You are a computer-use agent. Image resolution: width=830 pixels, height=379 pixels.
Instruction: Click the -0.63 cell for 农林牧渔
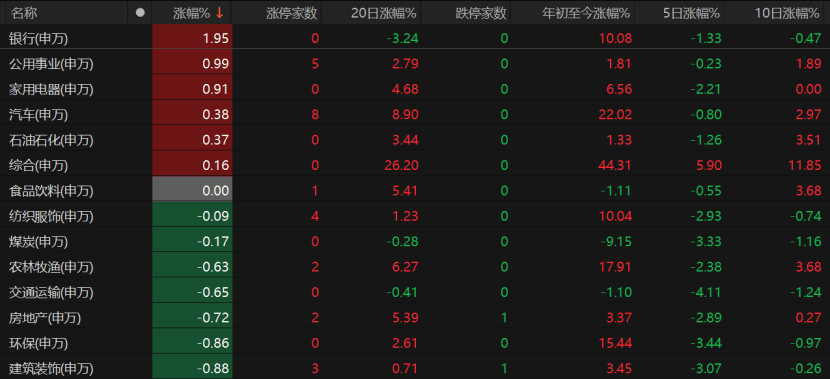(x=192, y=266)
